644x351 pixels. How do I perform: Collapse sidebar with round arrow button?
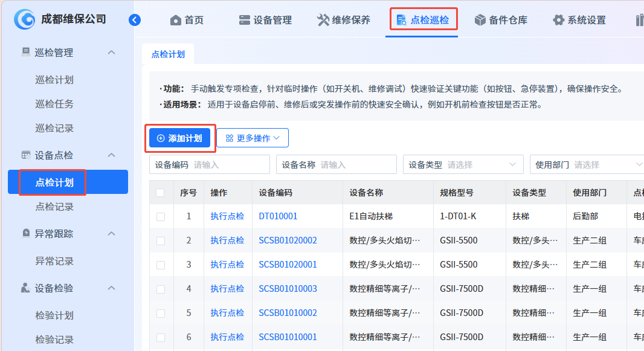click(x=135, y=20)
